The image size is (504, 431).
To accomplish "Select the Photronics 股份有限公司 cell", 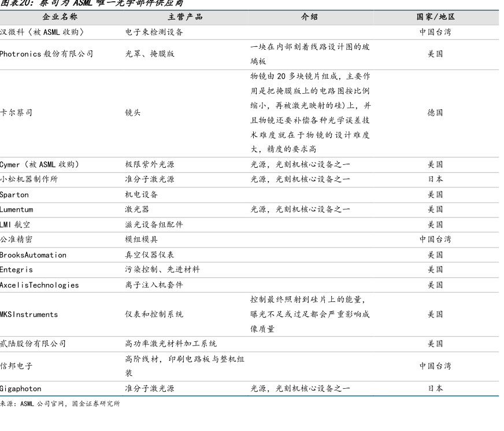I will pos(46,54).
